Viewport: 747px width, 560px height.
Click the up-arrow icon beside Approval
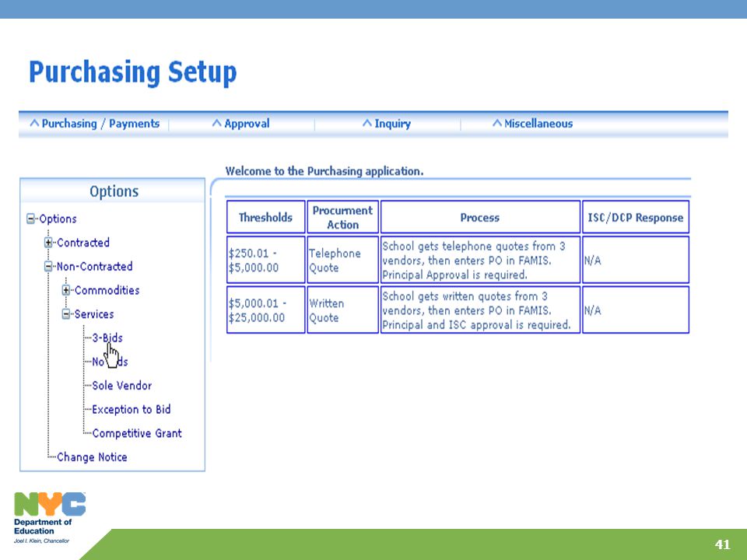217,124
